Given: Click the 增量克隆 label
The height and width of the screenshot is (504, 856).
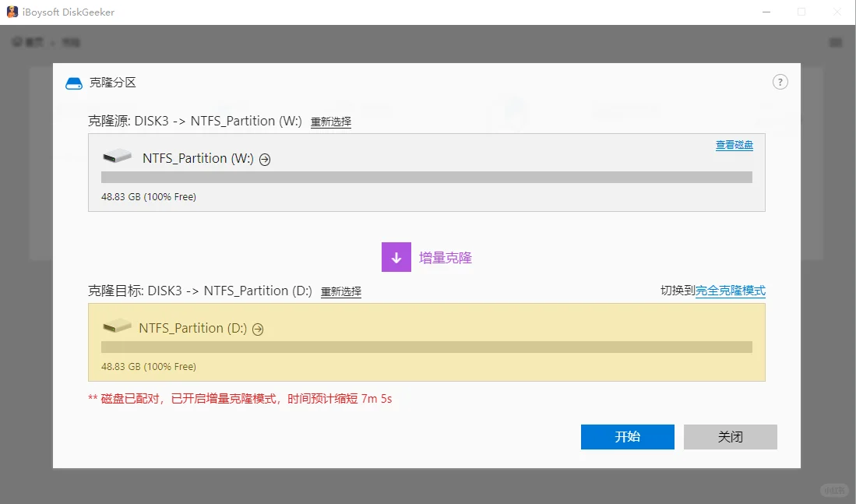Looking at the screenshot, I should tap(446, 258).
